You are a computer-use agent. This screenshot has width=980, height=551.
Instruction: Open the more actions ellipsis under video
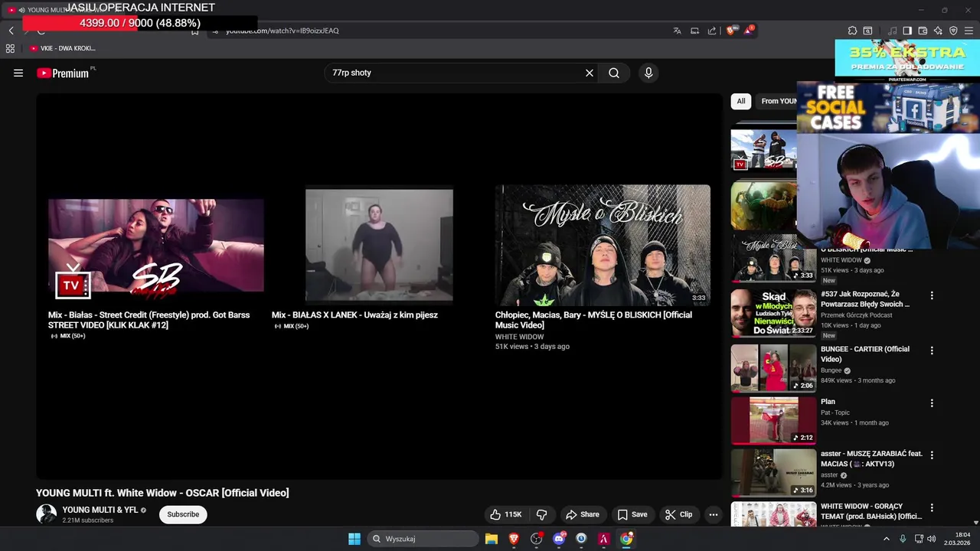coord(714,514)
